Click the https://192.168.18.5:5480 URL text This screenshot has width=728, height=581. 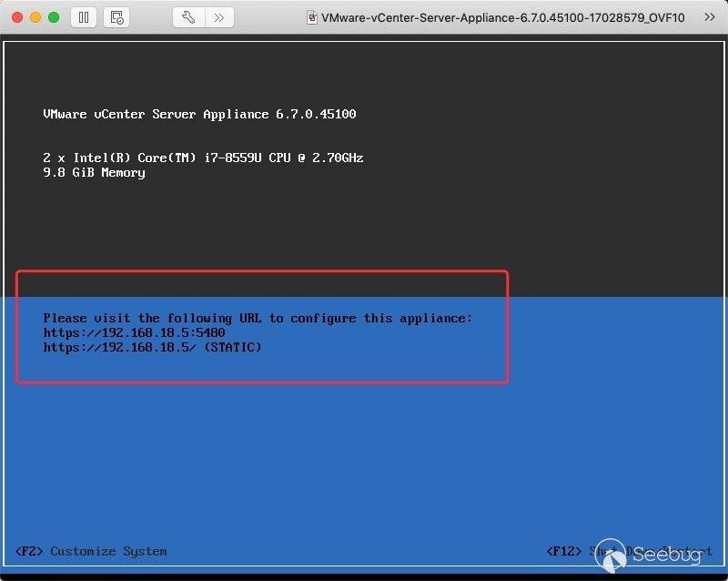tap(134, 332)
